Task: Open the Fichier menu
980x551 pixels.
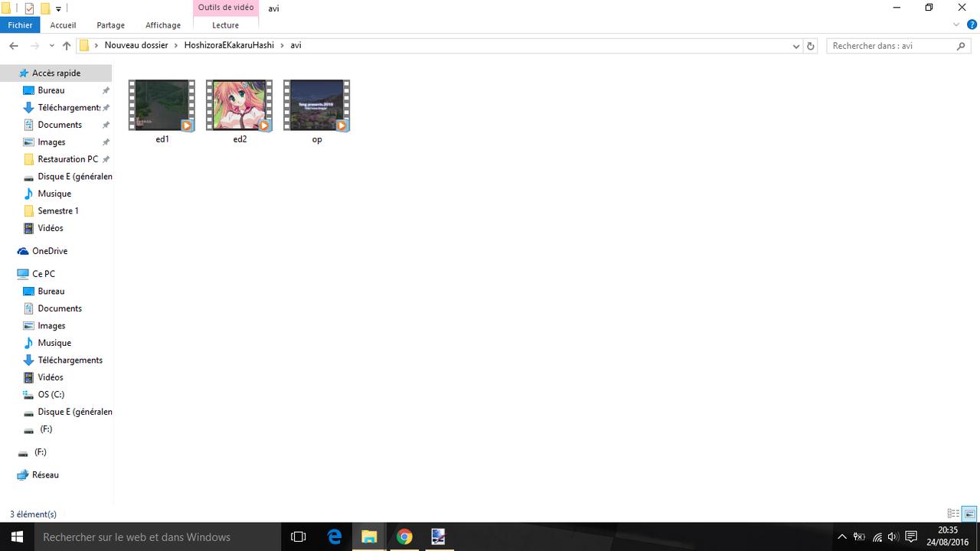Action: tap(20, 25)
